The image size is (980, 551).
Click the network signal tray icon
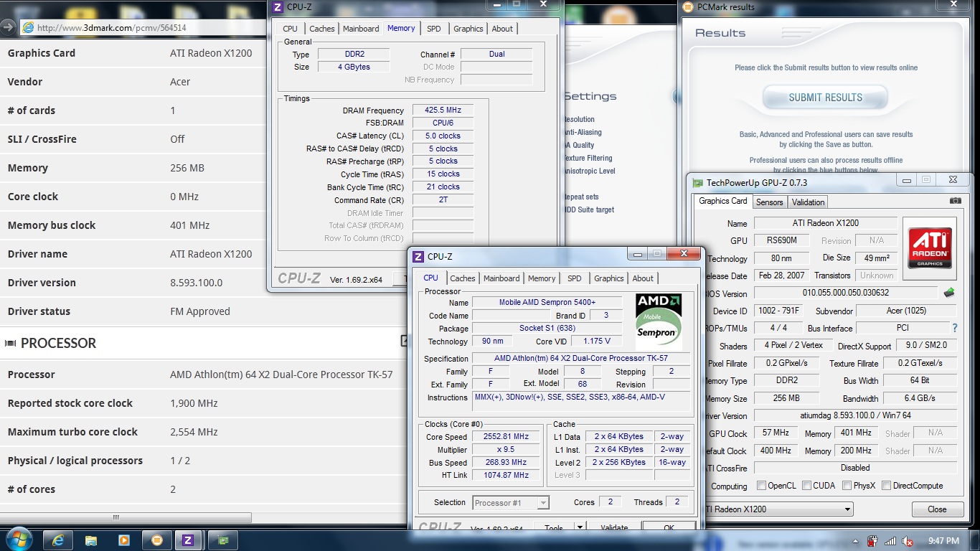890,541
